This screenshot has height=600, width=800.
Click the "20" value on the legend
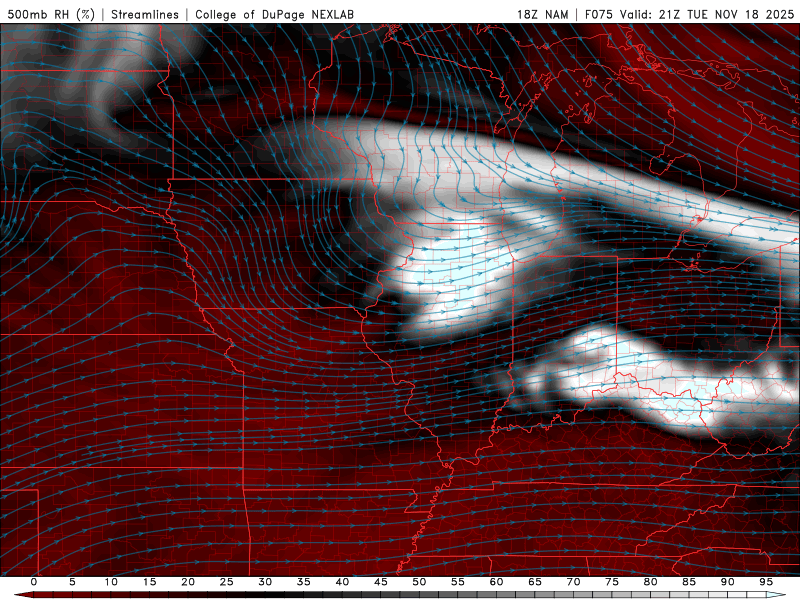(x=188, y=582)
